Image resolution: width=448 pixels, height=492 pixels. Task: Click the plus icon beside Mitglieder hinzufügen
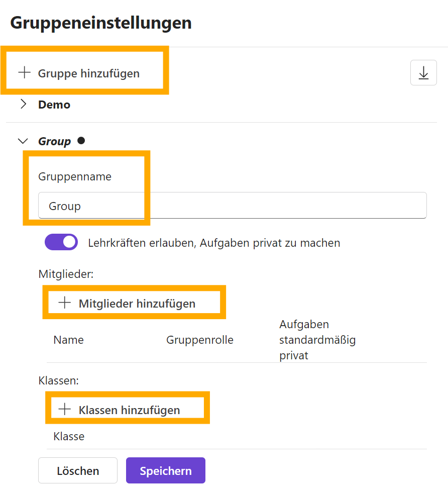pos(65,303)
